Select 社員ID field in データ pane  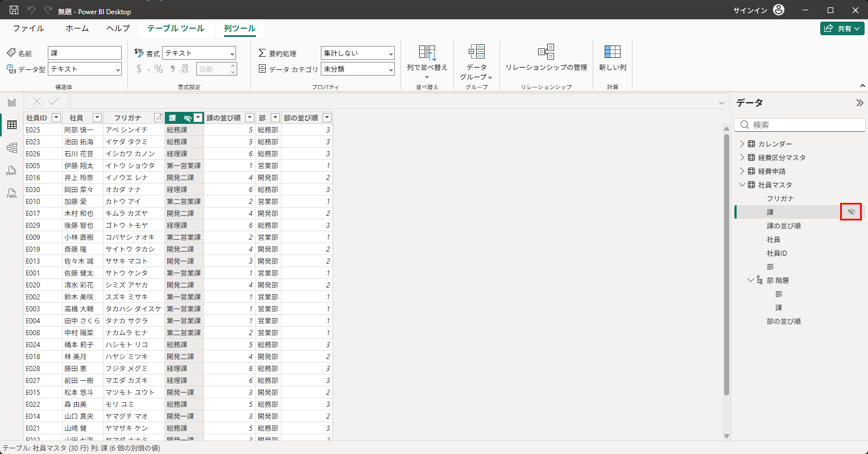click(x=777, y=253)
